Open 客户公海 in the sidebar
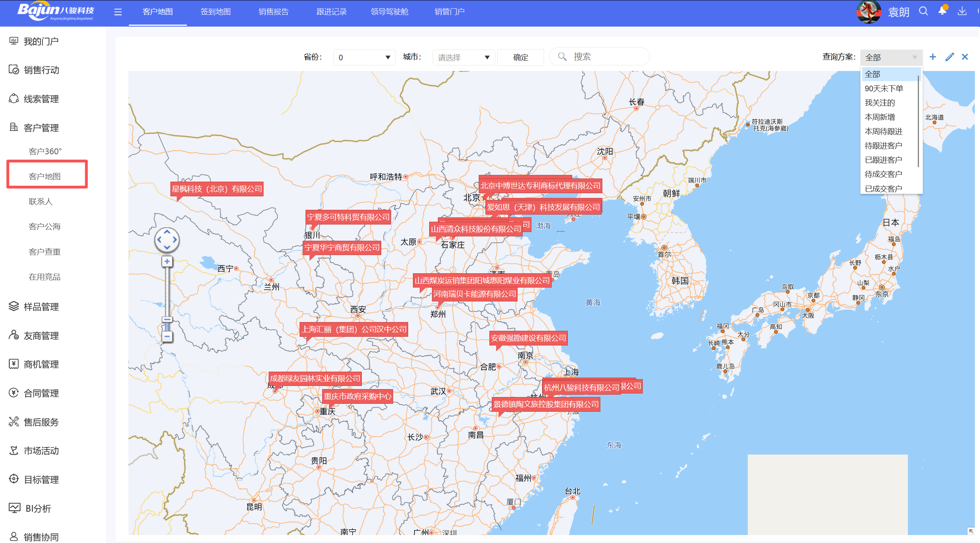 [44, 226]
